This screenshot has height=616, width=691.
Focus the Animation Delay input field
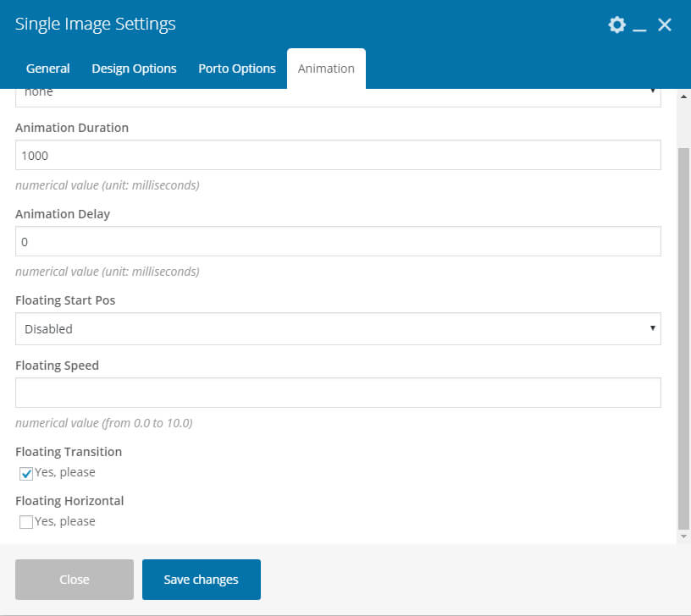coord(338,242)
